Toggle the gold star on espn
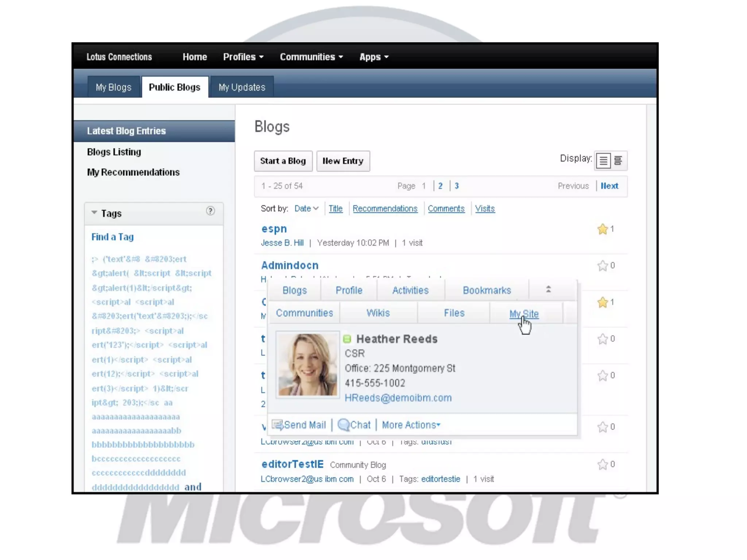 click(603, 229)
